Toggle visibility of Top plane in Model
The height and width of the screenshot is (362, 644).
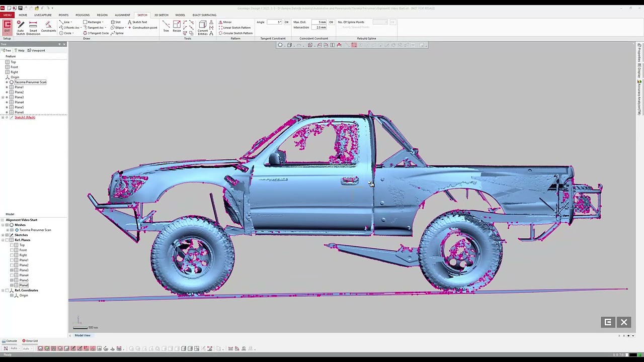[12, 245]
